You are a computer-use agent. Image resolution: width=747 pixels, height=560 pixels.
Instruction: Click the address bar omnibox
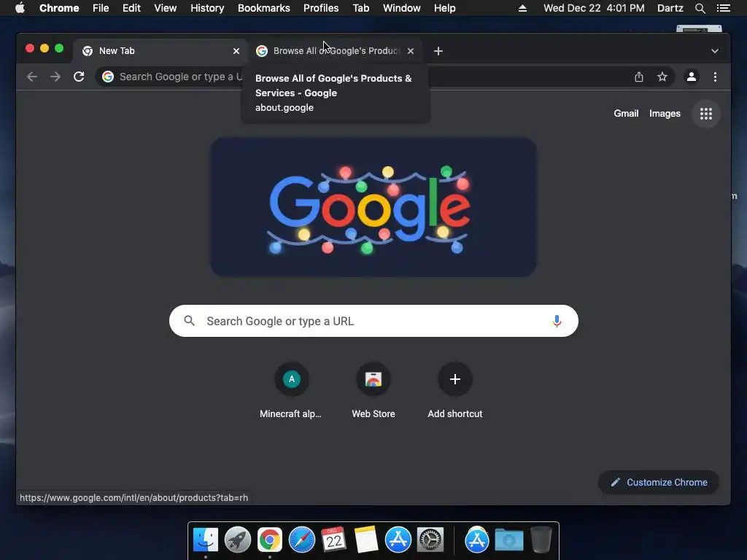(x=384, y=77)
